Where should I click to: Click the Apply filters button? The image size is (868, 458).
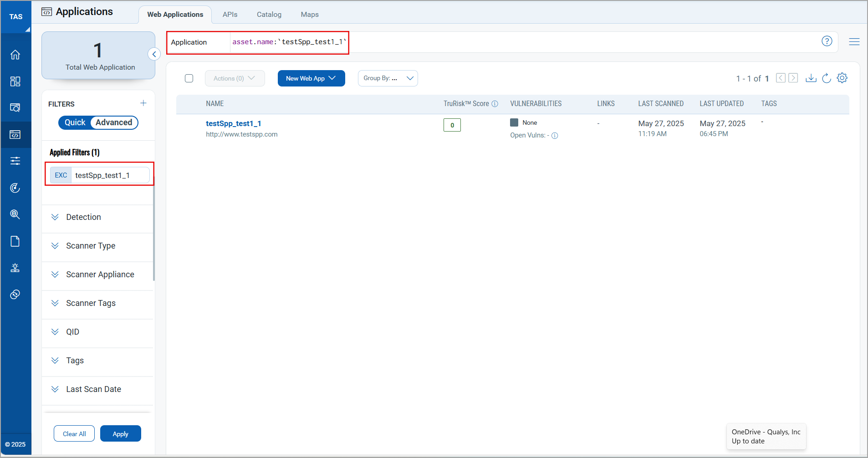pos(121,434)
